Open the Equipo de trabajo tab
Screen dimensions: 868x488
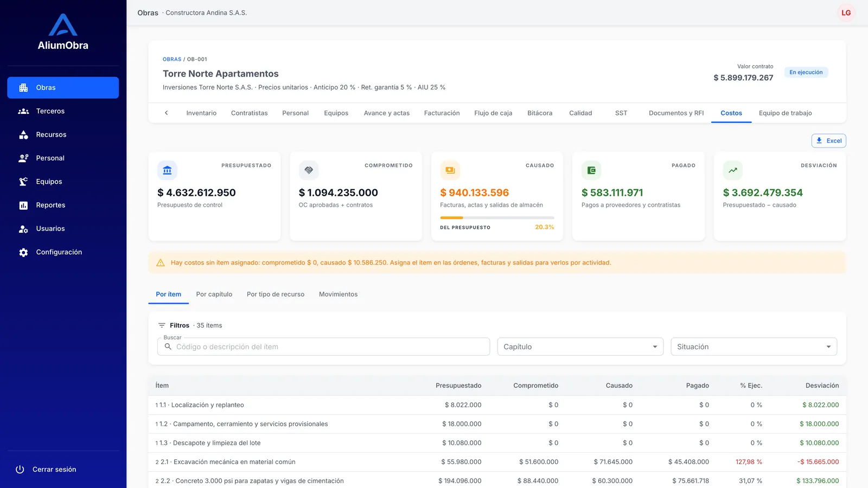coord(785,113)
